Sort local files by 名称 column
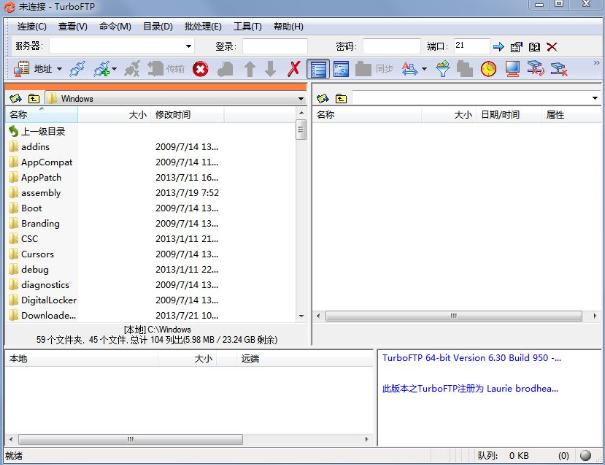 tap(42, 115)
